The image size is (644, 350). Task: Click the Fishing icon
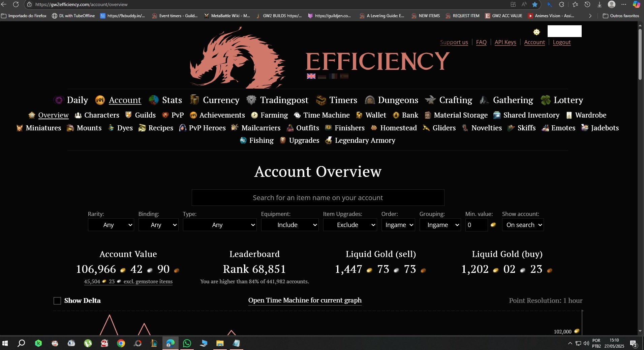pyautogui.click(x=243, y=140)
